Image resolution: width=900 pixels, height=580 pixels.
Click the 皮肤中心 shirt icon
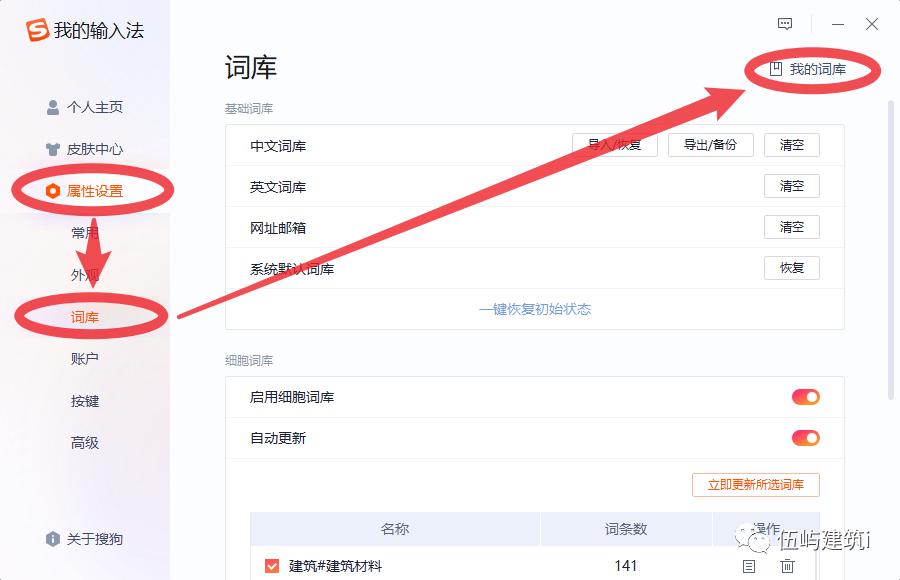pyautogui.click(x=53, y=149)
